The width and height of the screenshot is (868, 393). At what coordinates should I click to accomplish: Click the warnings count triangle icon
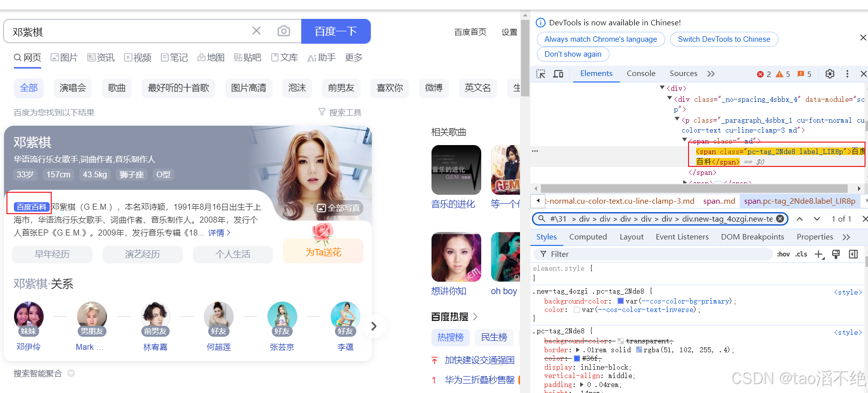click(782, 74)
